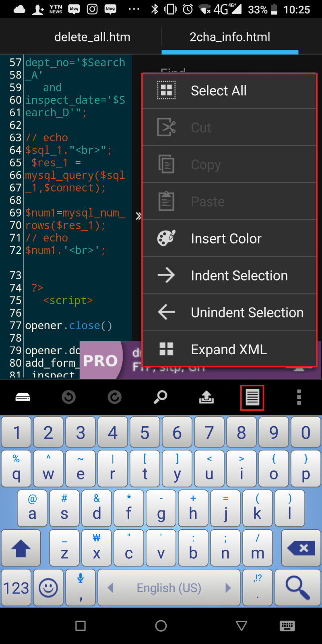Choose Indent Selection from menu
This screenshot has width=322, height=644.
[229, 276]
